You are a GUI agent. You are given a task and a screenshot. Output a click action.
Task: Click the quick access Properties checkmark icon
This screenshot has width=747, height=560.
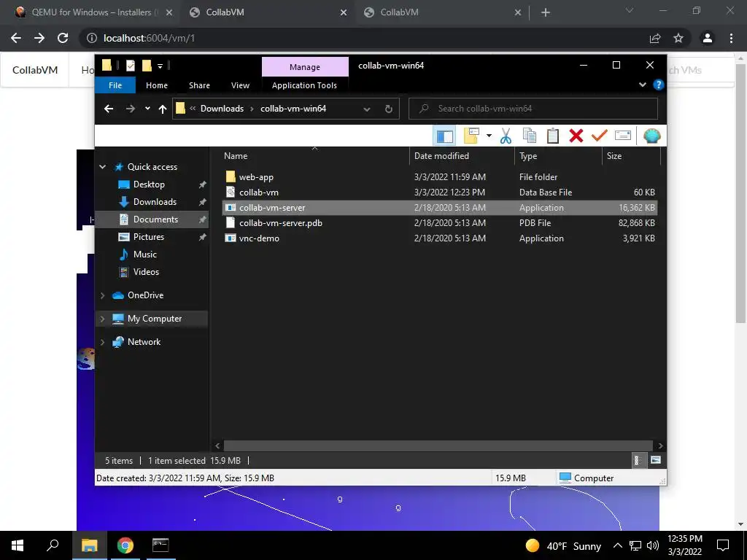pos(130,65)
